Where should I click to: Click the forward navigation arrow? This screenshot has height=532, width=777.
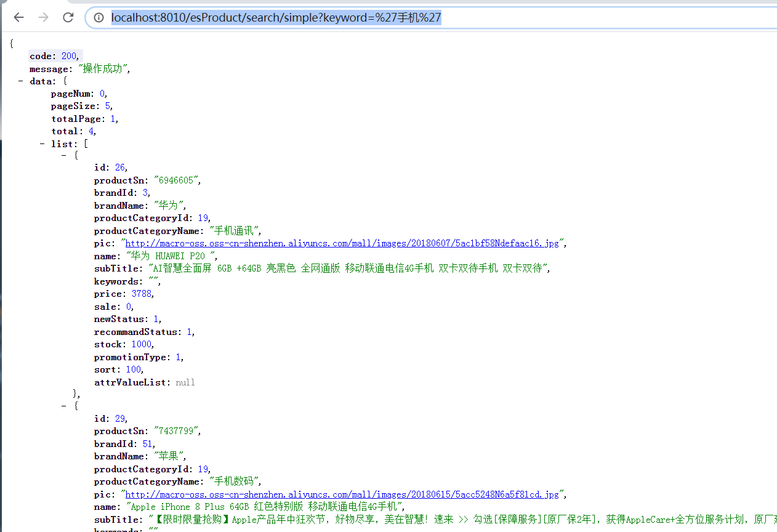click(43, 17)
